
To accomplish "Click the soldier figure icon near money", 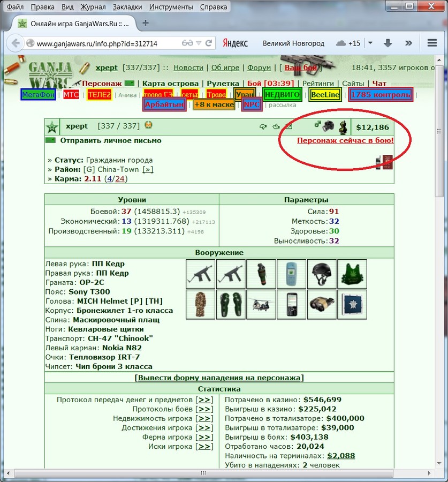I will (x=343, y=127).
